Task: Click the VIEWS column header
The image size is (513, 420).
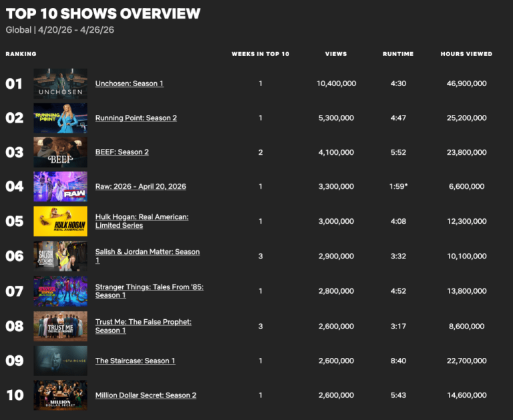Action: 336,54
